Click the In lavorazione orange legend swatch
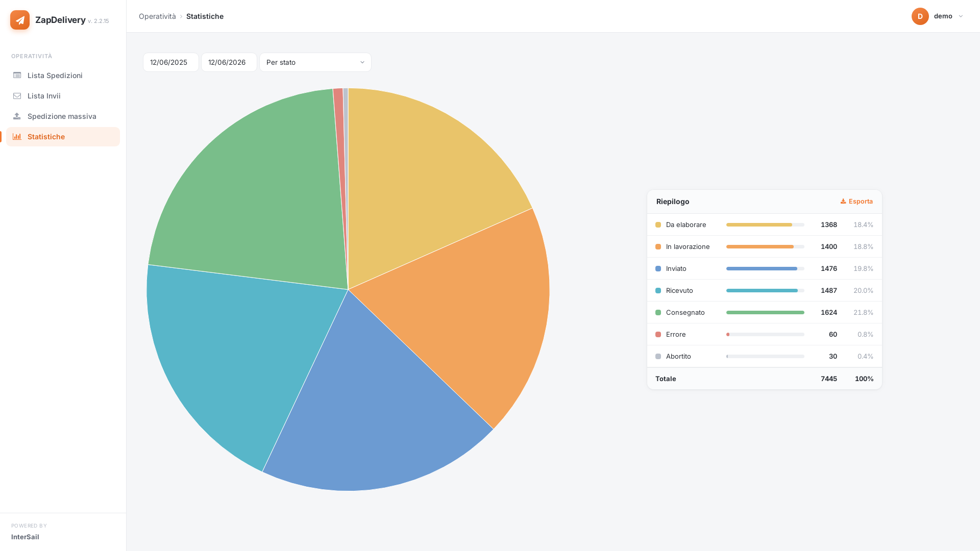This screenshot has width=980, height=551. [658, 247]
